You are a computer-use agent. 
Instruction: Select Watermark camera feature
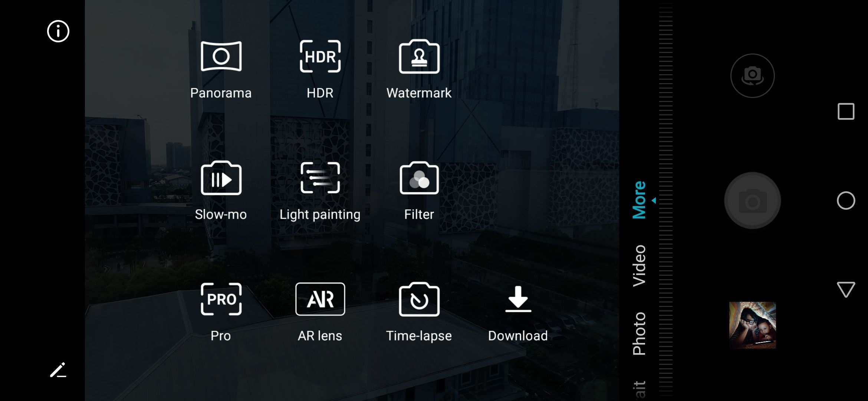[419, 69]
